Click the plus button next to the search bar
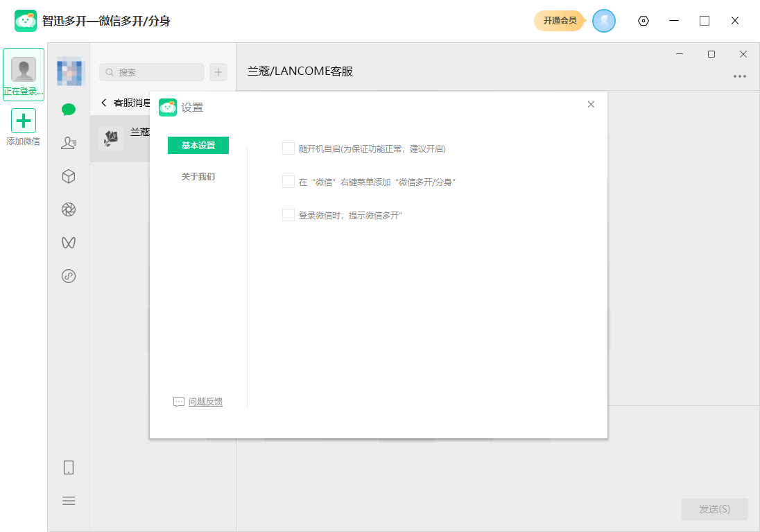This screenshot has width=760, height=532. click(218, 72)
